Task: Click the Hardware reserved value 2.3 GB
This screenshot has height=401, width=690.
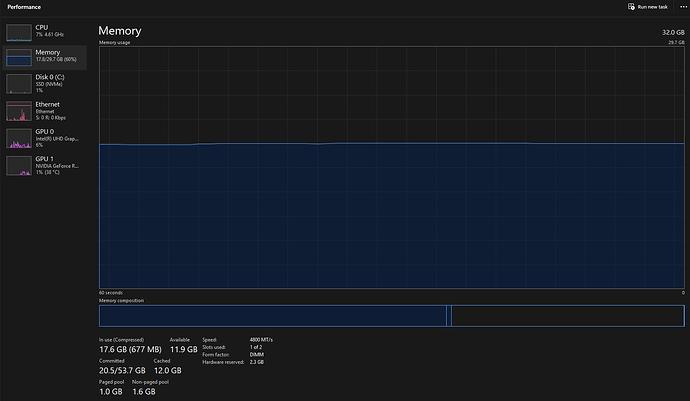Action: tap(257, 362)
